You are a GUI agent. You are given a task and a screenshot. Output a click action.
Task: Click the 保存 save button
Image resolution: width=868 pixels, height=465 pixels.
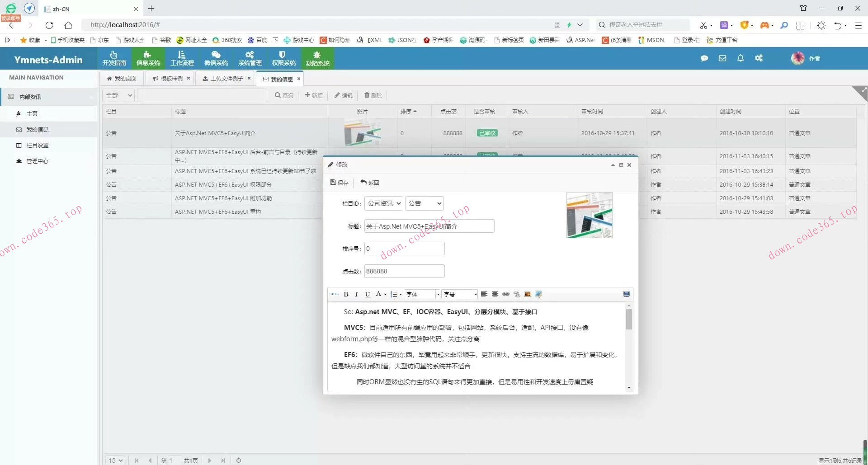tap(340, 183)
